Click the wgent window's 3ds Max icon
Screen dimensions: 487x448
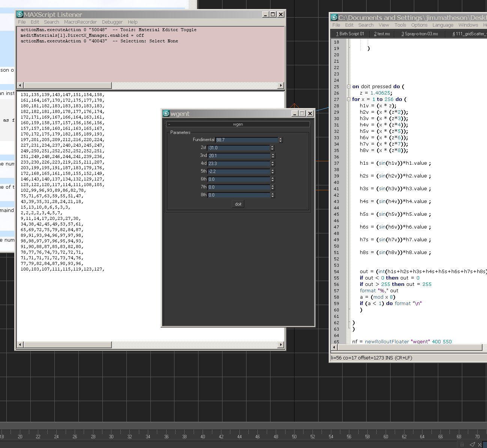click(166, 113)
